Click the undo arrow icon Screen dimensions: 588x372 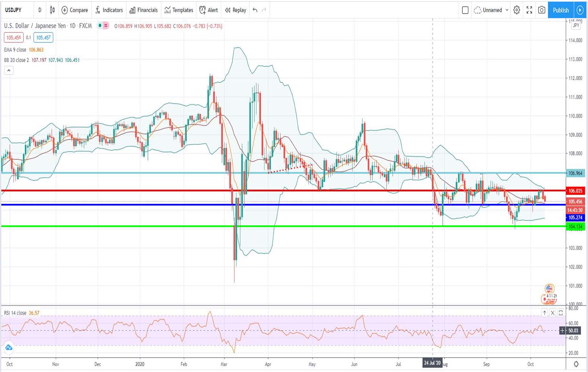click(255, 10)
